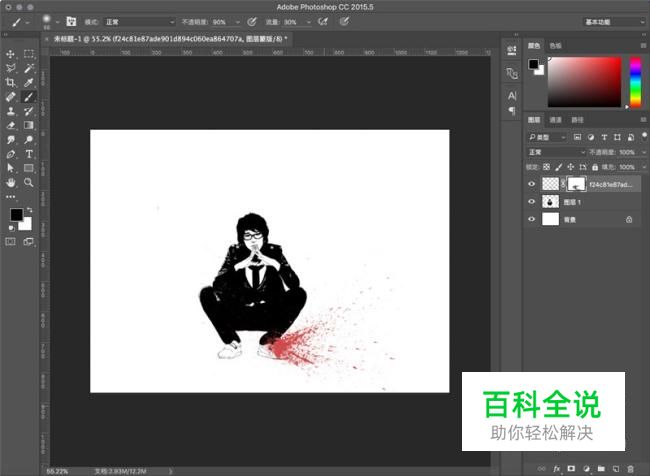Open the layer opacity 100% dropdown arrow
The width and height of the screenshot is (650, 476).
tap(644, 152)
